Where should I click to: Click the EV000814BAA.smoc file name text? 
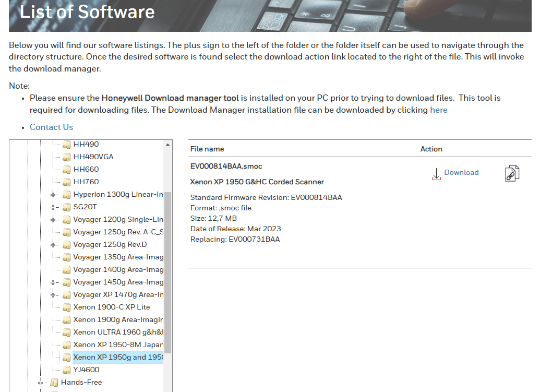[x=226, y=166]
